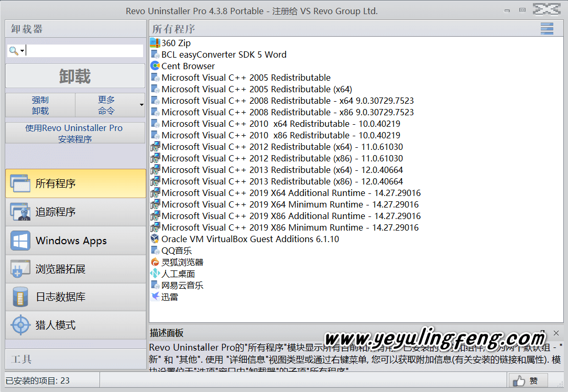Open the view menu icon in 所有程序 header
The image size is (568, 392).
coord(547,29)
